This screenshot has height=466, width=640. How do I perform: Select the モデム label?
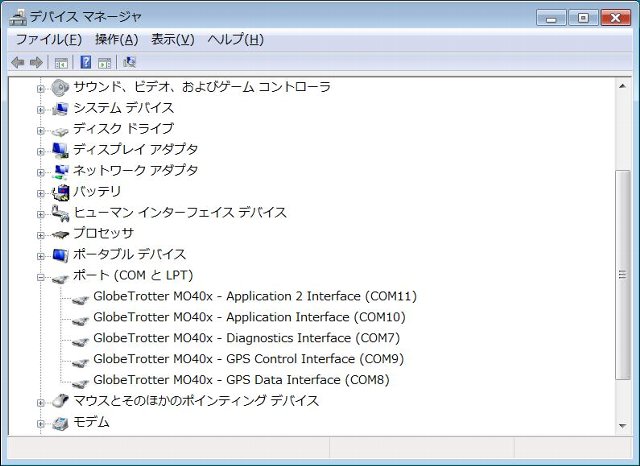(x=91, y=422)
